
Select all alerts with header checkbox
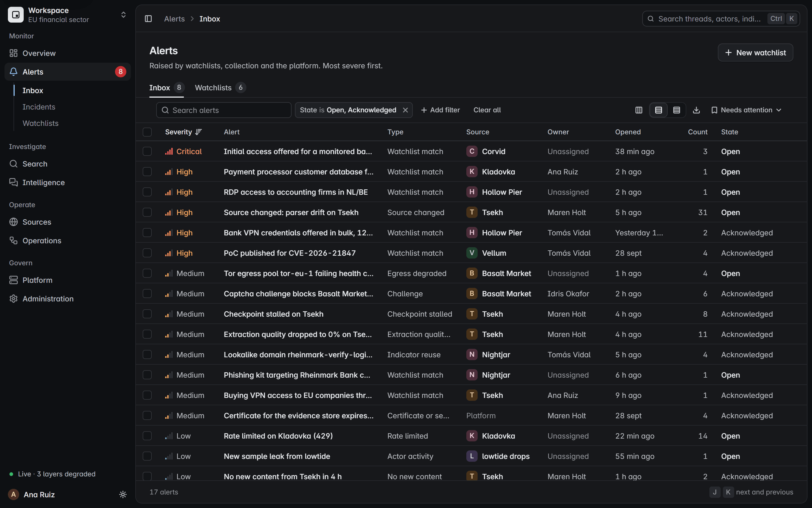pyautogui.click(x=147, y=132)
